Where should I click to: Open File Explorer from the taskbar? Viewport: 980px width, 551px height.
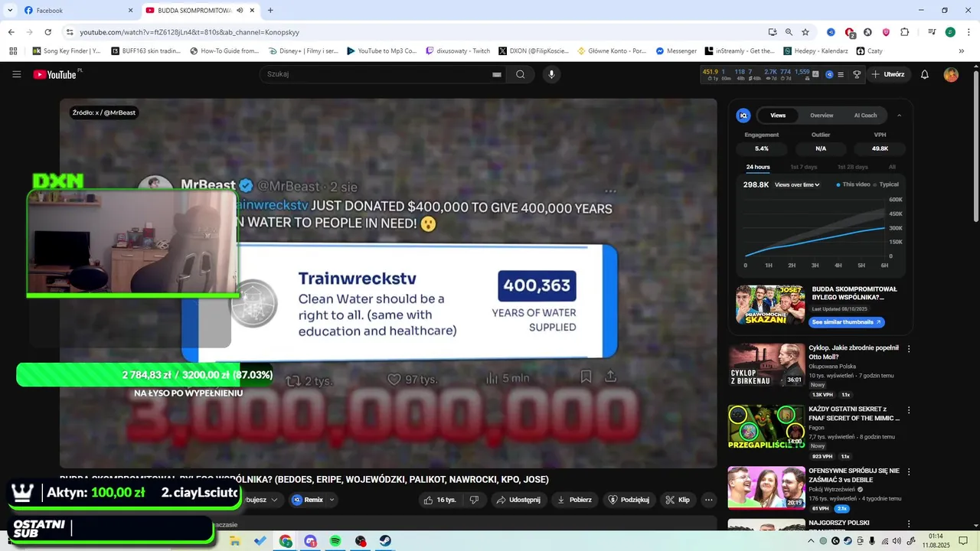(235, 541)
